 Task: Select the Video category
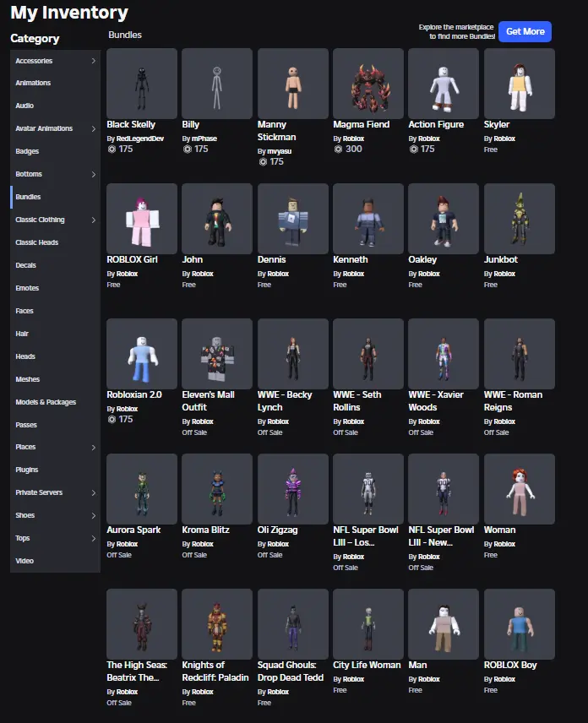(x=56, y=561)
